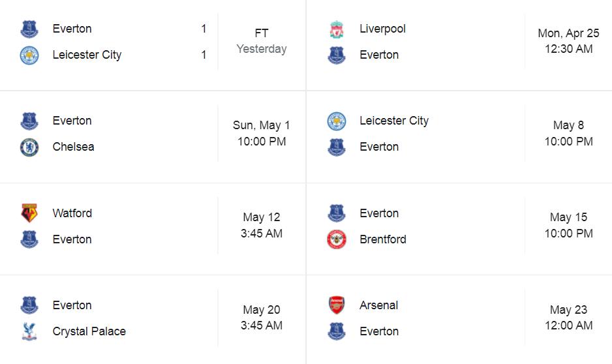Click Leicester City crest in finished match
This screenshot has width=612, height=364.
coord(29,55)
